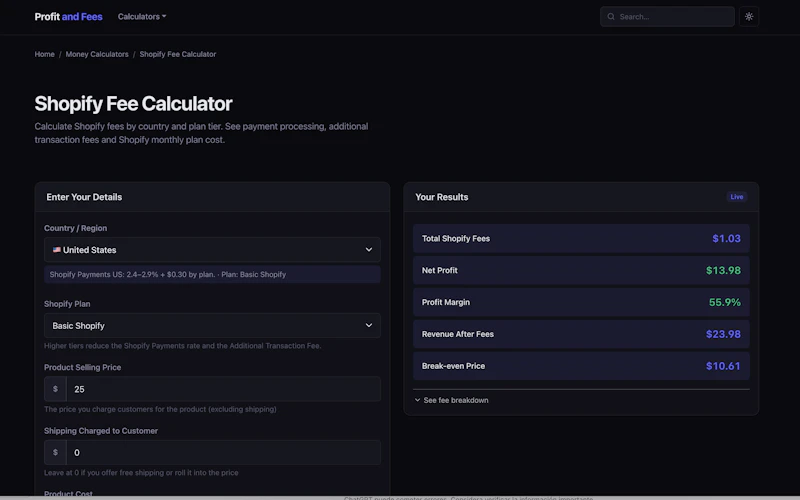
Task: Click the Higher tiers reduce hint text
Action: click(x=183, y=346)
